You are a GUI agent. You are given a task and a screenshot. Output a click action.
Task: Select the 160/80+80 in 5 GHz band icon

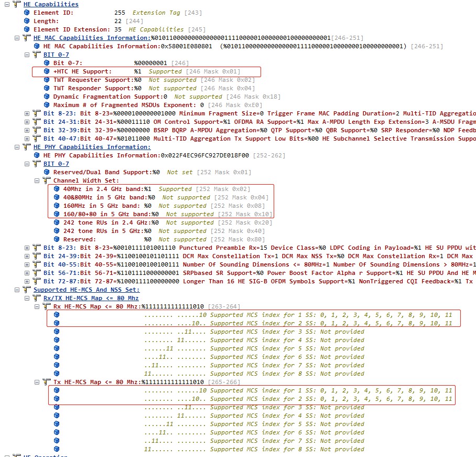(x=57, y=214)
